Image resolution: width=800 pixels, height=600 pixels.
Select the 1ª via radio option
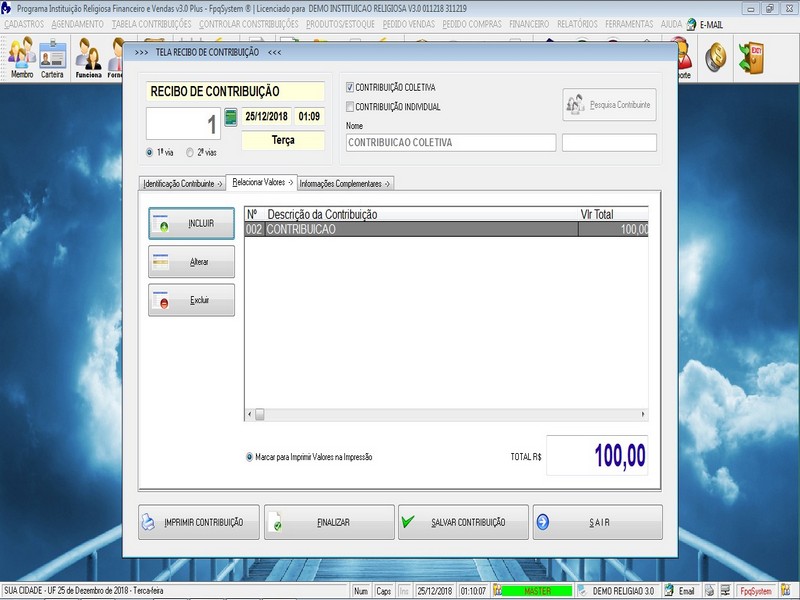pos(149,152)
